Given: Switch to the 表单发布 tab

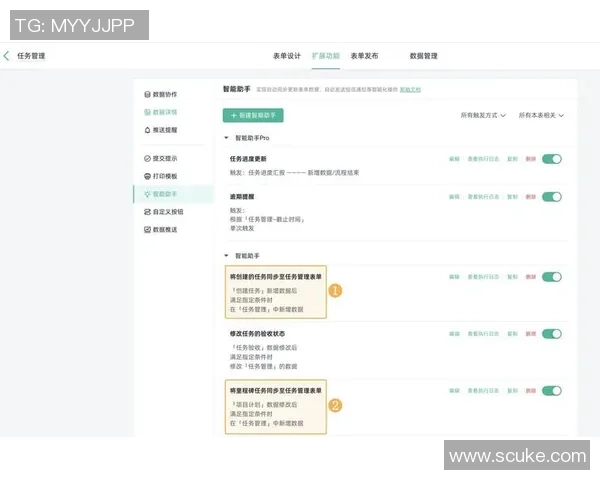Looking at the screenshot, I should pyautogui.click(x=364, y=56).
